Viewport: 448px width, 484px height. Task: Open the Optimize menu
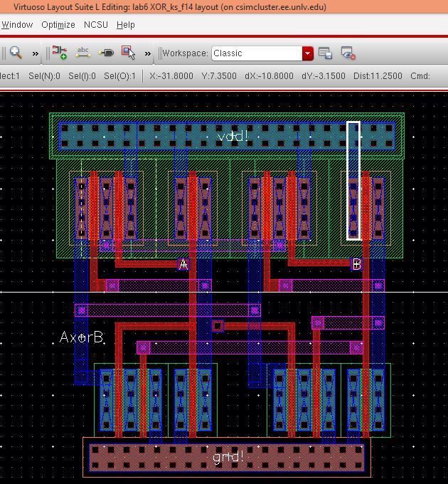tap(58, 24)
